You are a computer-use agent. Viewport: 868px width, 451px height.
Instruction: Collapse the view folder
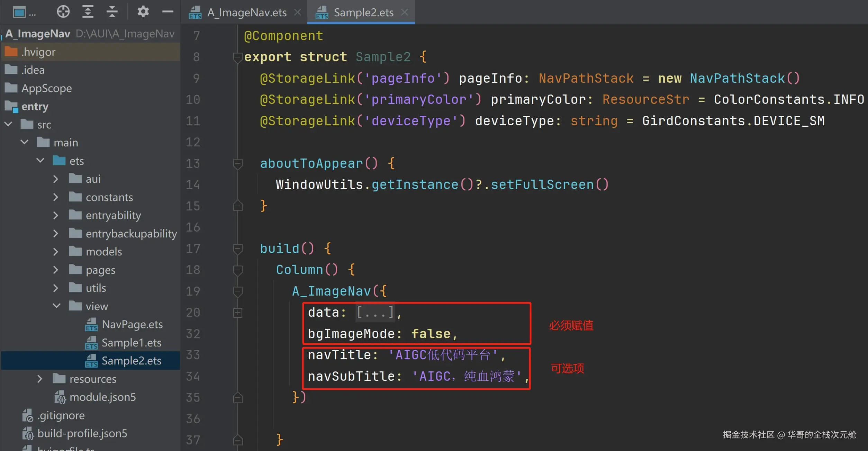(56, 306)
